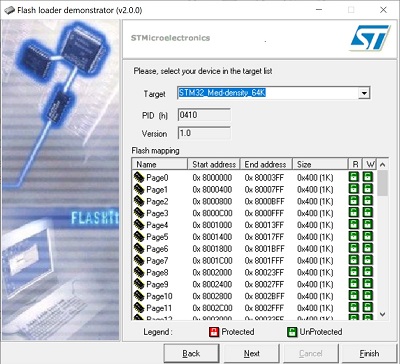This screenshot has height=364, width=400.
Task: Click the flash mapping scroll up arrow
Action: point(383,164)
